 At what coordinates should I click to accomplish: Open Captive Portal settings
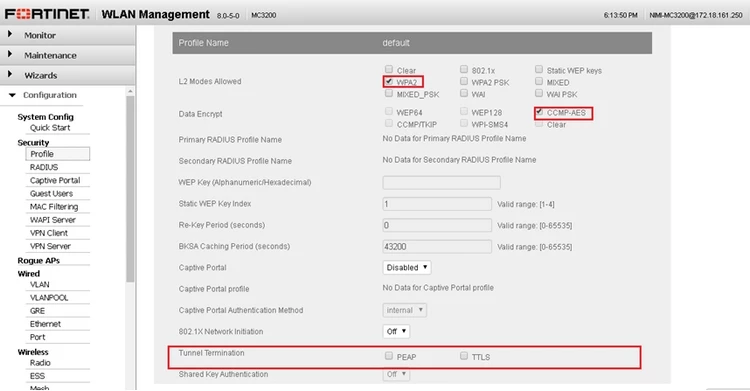pyautogui.click(x=55, y=180)
